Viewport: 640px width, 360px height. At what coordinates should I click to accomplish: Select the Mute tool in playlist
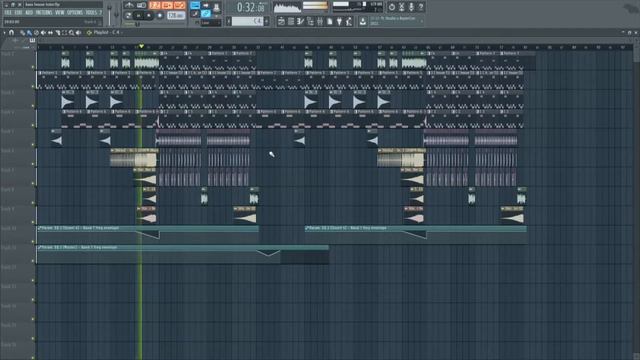click(43, 33)
